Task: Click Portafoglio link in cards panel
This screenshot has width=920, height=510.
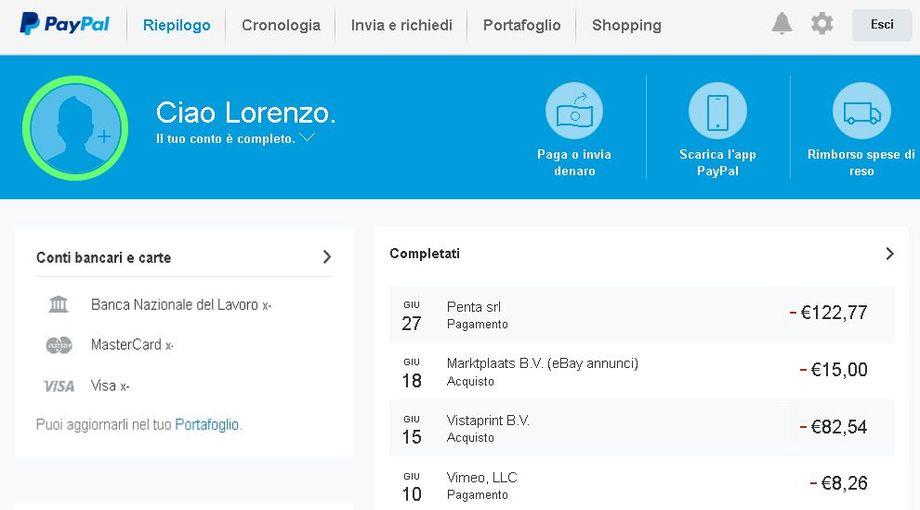Action: pos(207,424)
